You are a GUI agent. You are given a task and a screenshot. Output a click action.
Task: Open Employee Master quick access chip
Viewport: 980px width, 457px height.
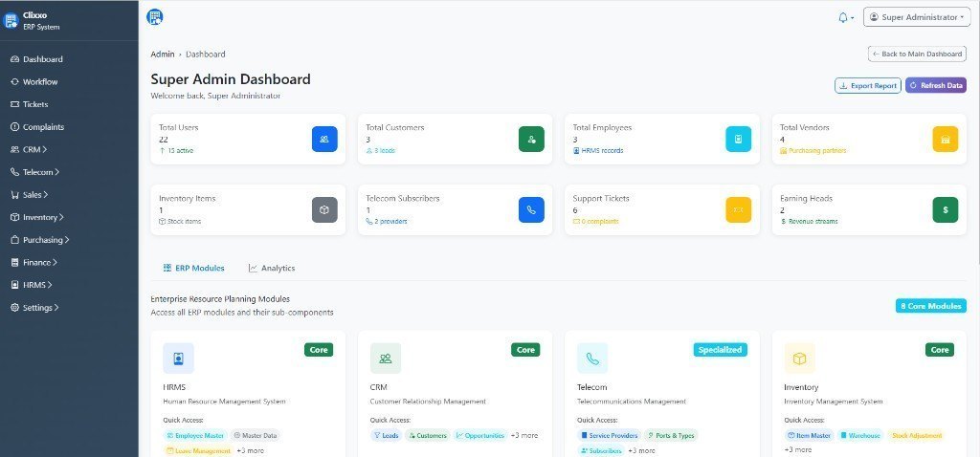tap(195, 435)
